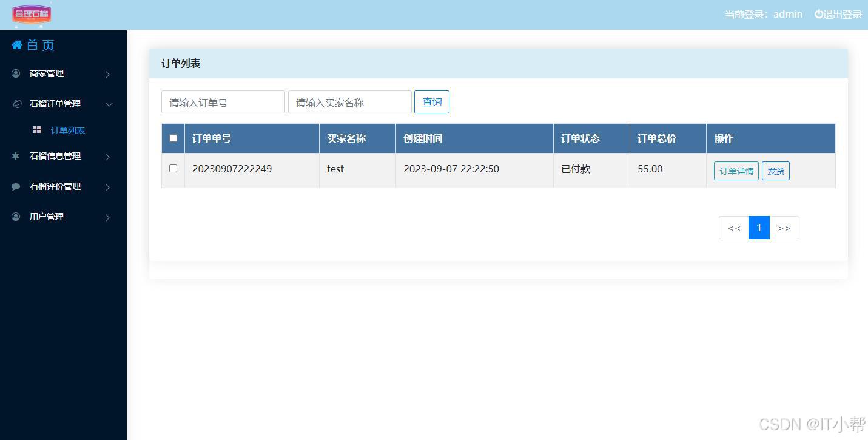Viewport: 868px width, 440px height.
Task: Expand the 商家管理 chevron
Action: click(x=108, y=74)
